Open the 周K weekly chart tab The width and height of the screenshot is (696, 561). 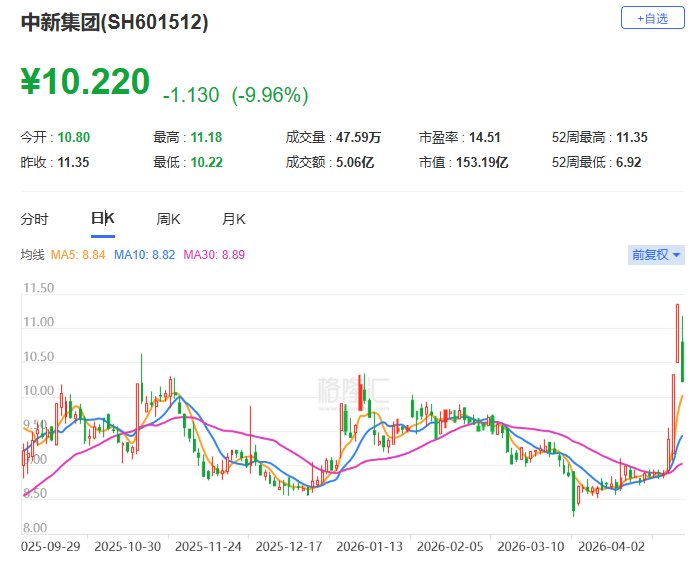tap(168, 219)
